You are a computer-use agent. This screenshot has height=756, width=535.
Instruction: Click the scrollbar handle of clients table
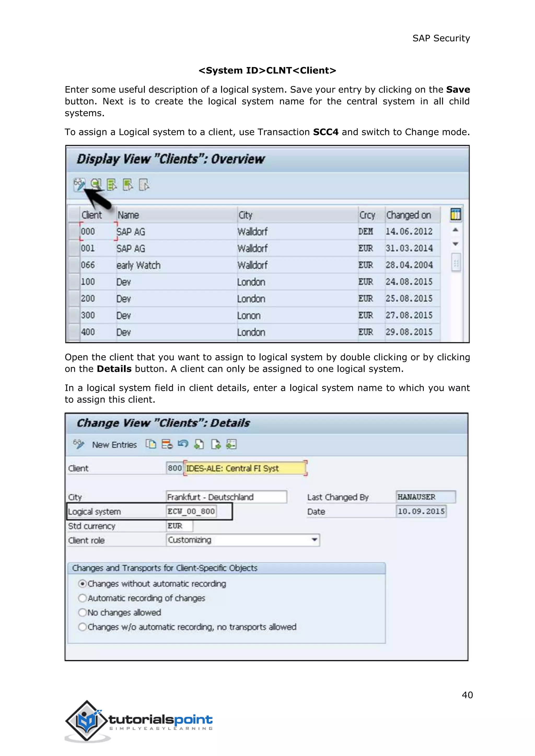[456, 262]
